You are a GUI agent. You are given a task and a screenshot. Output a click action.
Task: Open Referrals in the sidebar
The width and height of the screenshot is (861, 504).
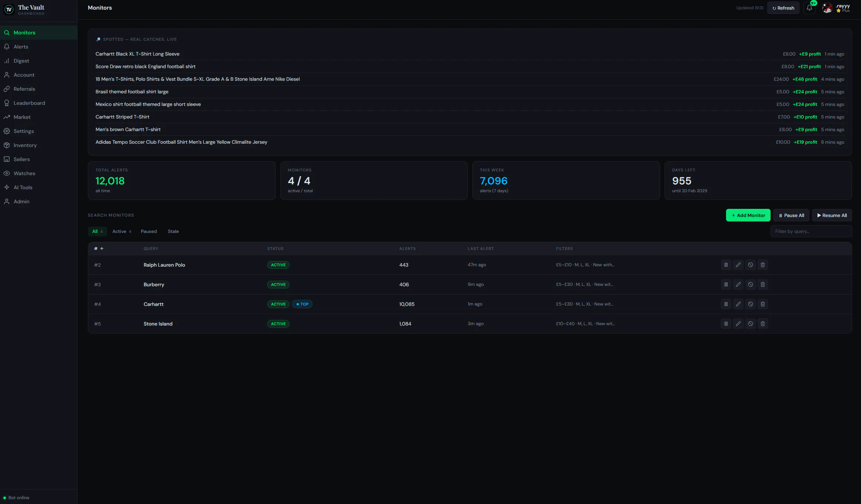coord(39,89)
